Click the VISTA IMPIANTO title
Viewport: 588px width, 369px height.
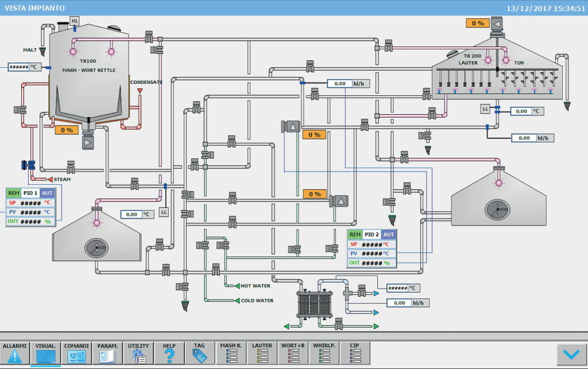click(x=34, y=8)
